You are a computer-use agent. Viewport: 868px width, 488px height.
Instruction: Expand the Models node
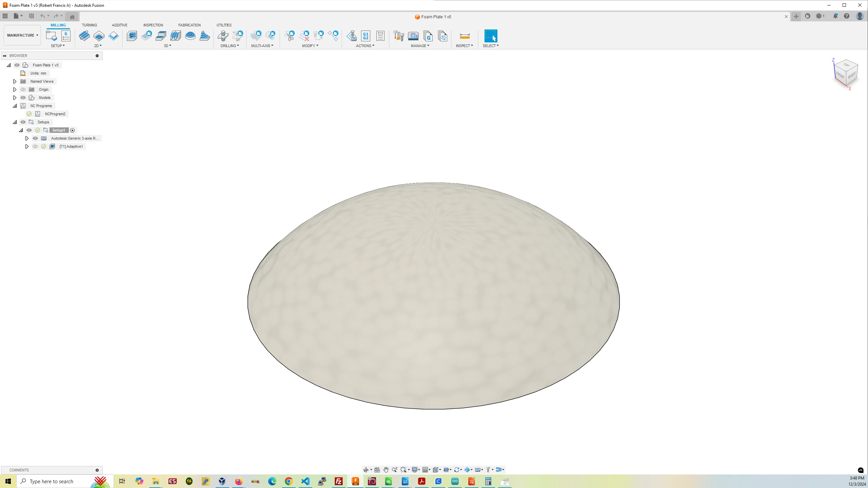tap(15, 98)
